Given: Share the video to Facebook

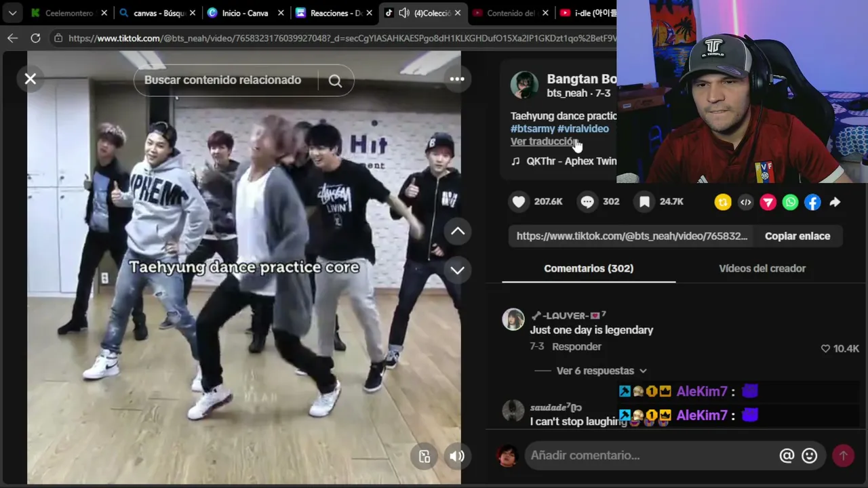Looking at the screenshot, I should point(812,202).
